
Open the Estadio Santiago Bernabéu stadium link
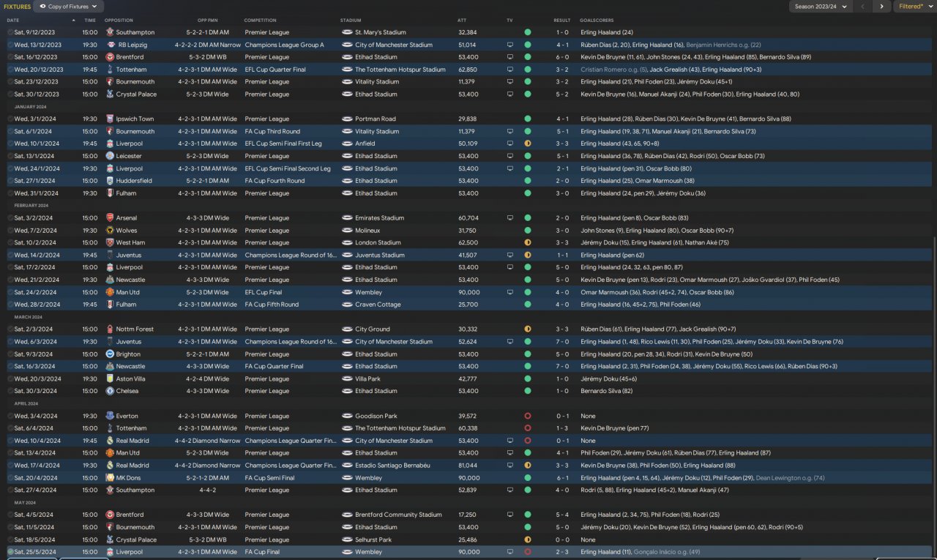(x=394, y=466)
